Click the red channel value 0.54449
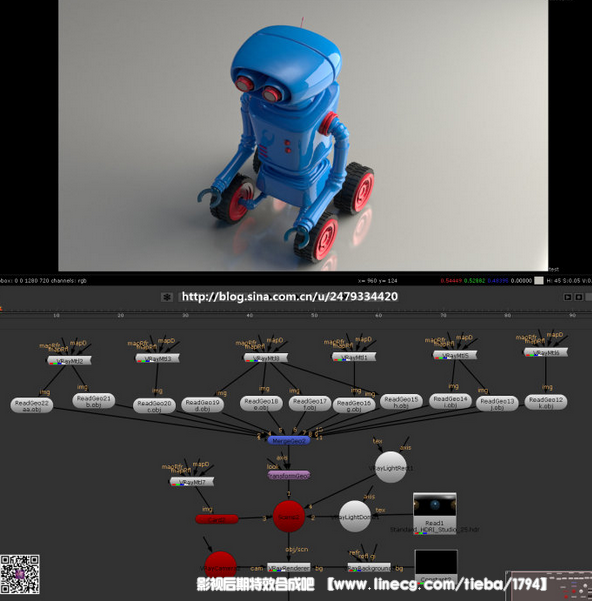592x601 pixels. click(x=451, y=281)
